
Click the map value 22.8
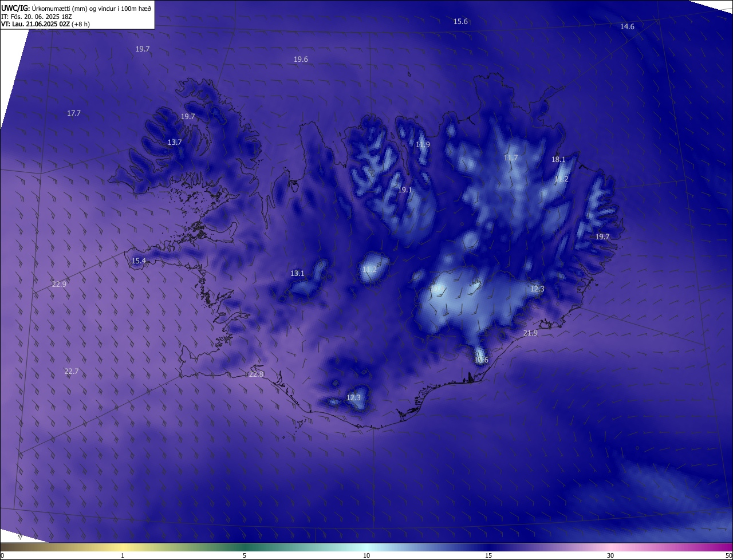click(256, 374)
